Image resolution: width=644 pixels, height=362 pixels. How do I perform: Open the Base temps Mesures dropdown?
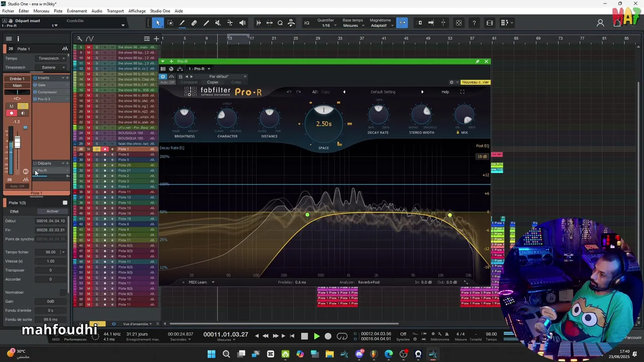tap(353, 26)
